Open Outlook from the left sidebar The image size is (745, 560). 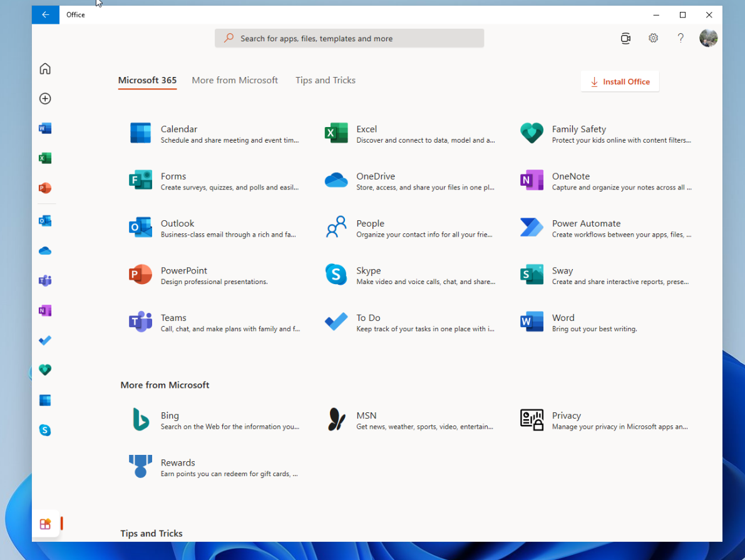[x=45, y=220]
